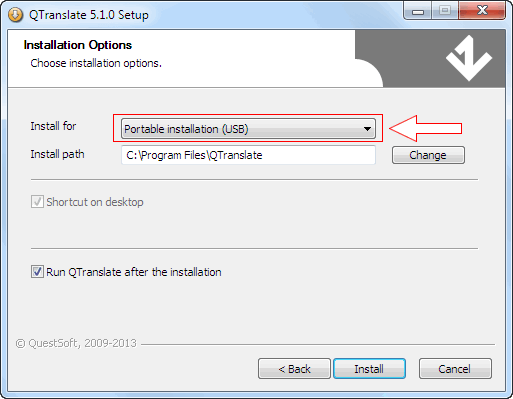Click the QTranslate setup icon in title bar
The width and height of the screenshot is (513, 399).
pyautogui.click(x=15, y=15)
